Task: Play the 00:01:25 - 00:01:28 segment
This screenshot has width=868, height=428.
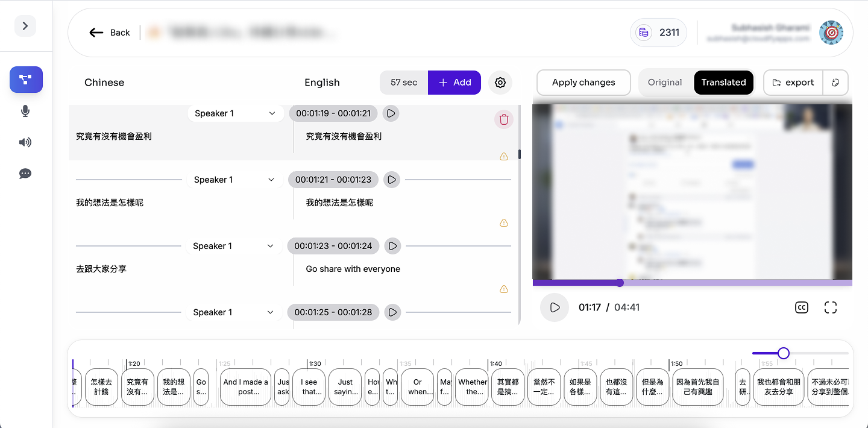Action: [x=392, y=312]
